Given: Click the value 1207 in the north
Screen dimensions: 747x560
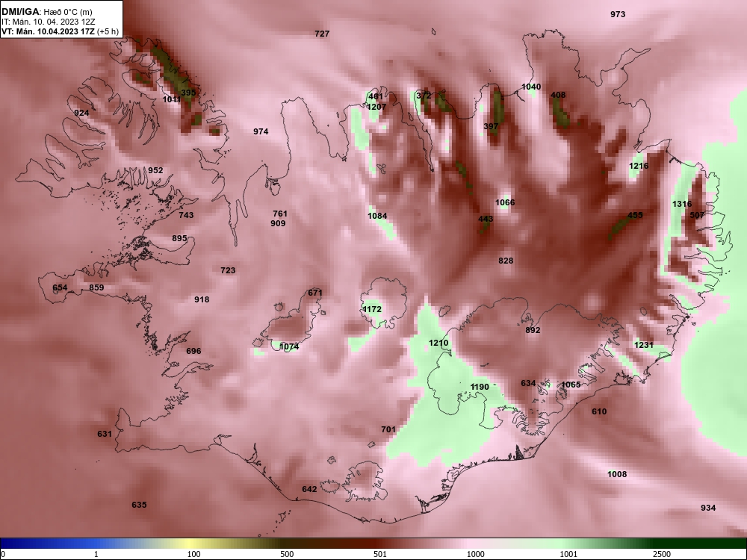Looking at the screenshot, I should point(376,107).
